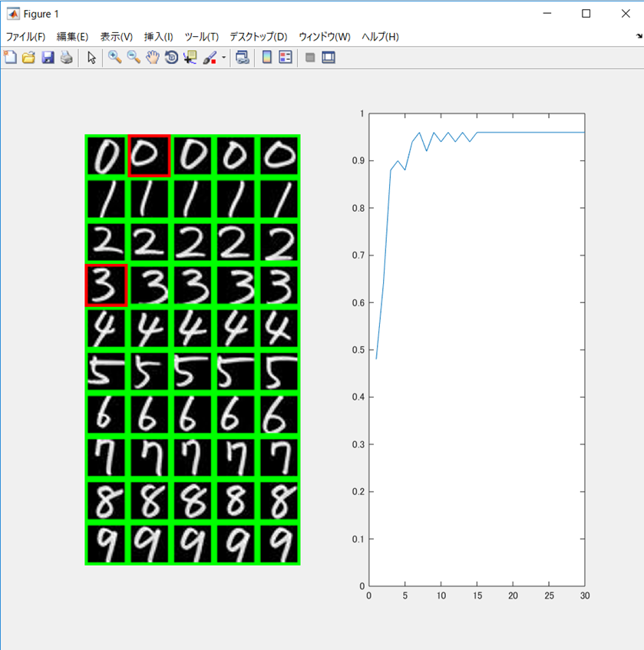Activate the Rotate 3D tool
This screenshot has height=650, width=644.
point(171,58)
